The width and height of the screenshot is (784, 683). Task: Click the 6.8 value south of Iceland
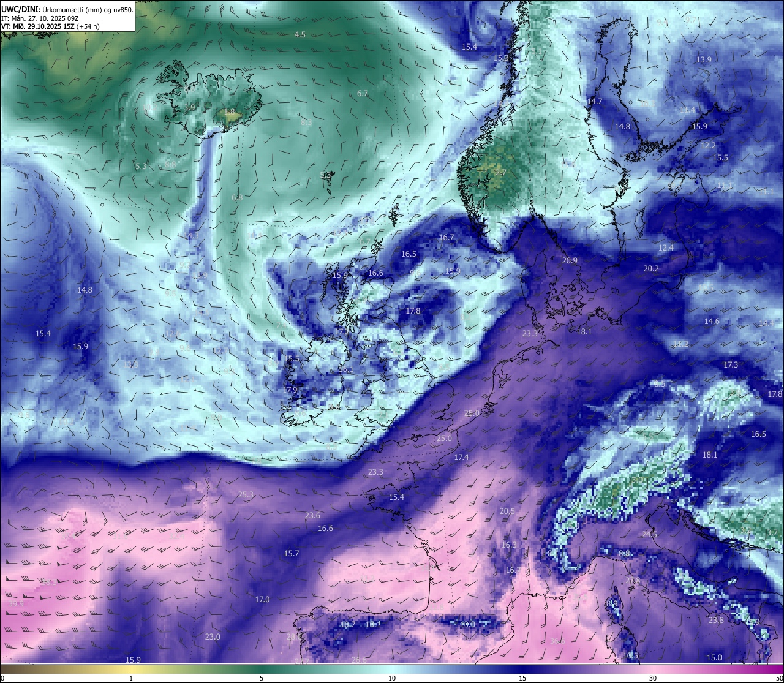(237, 198)
